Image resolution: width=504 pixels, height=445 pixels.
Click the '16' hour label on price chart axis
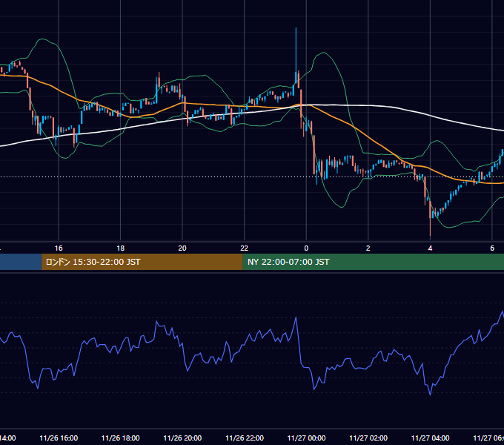point(59,248)
